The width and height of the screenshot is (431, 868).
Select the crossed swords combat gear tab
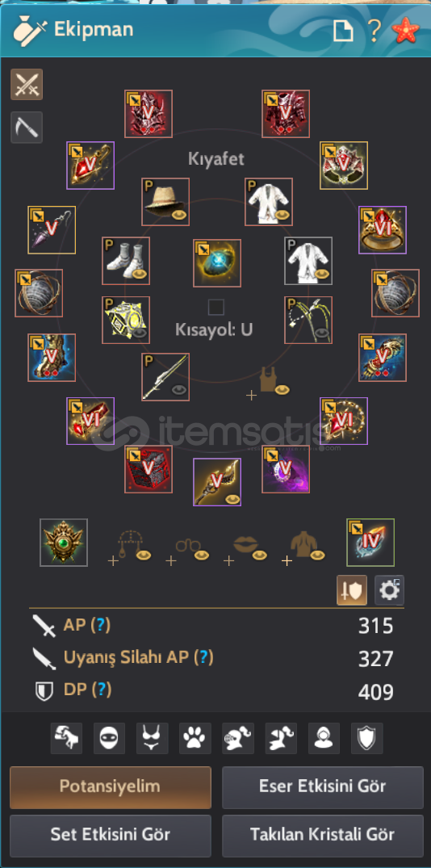click(x=27, y=85)
